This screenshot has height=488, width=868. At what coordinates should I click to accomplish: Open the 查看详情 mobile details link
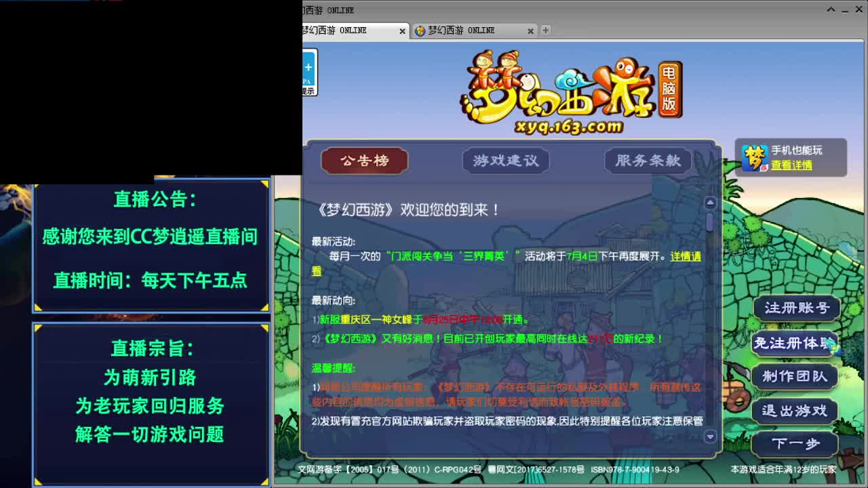(791, 165)
